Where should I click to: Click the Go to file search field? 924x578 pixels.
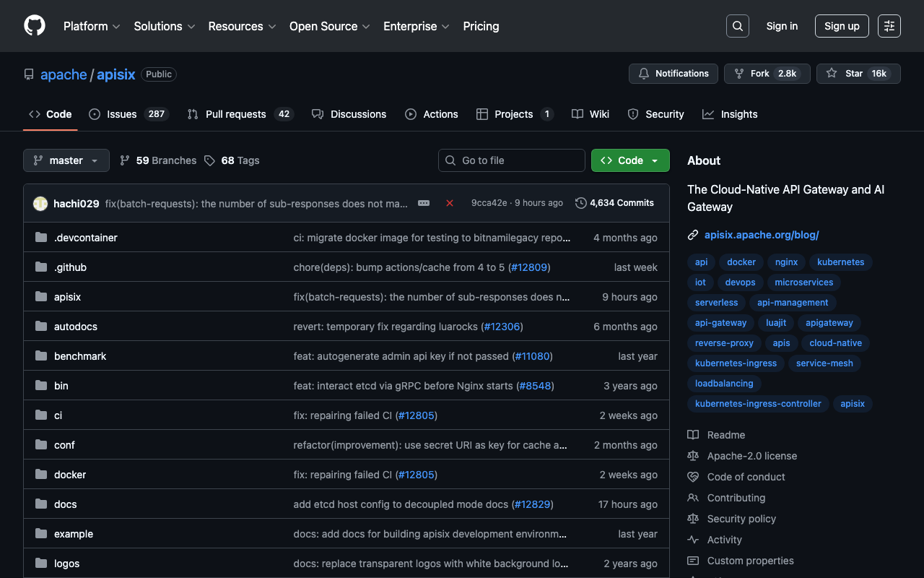[512, 160]
